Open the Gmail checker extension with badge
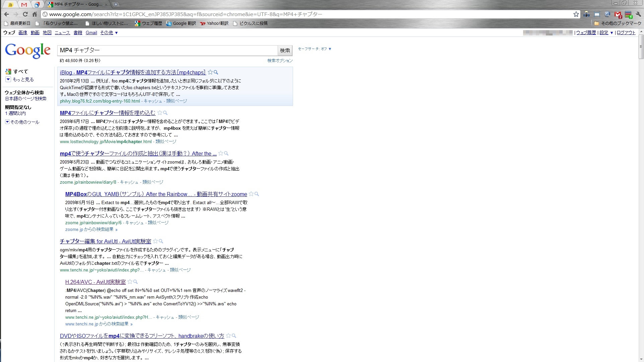Screen dimensions: 644x362 [x=618, y=14]
